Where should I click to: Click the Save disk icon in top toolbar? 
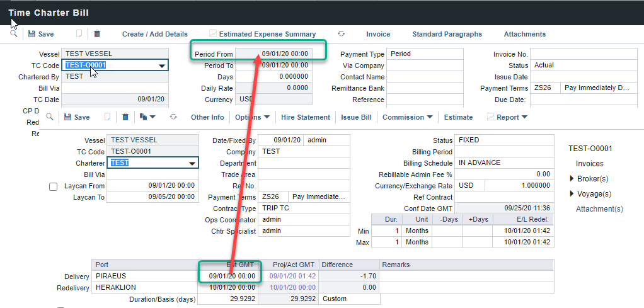coord(31,34)
